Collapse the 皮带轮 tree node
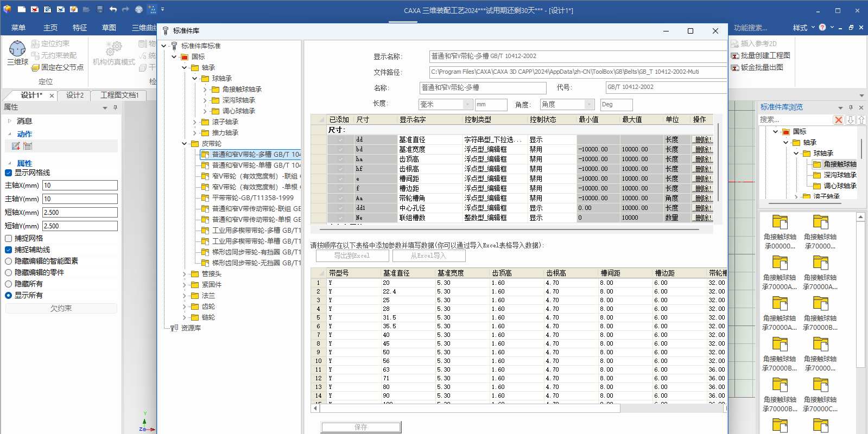This screenshot has width=868, height=434. pos(185,144)
